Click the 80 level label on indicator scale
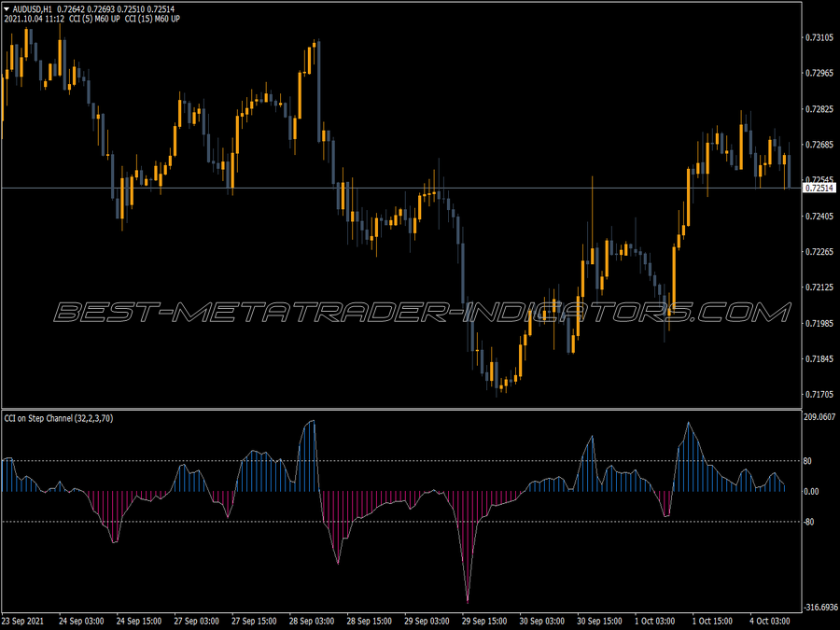Screen dimensions: 840x630 pos(807,461)
